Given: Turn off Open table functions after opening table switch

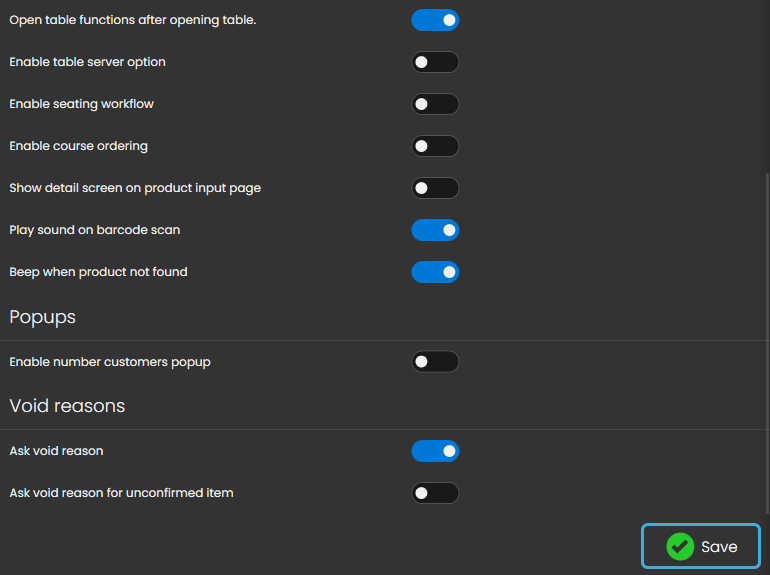Looking at the screenshot, I should click(435, 20).
